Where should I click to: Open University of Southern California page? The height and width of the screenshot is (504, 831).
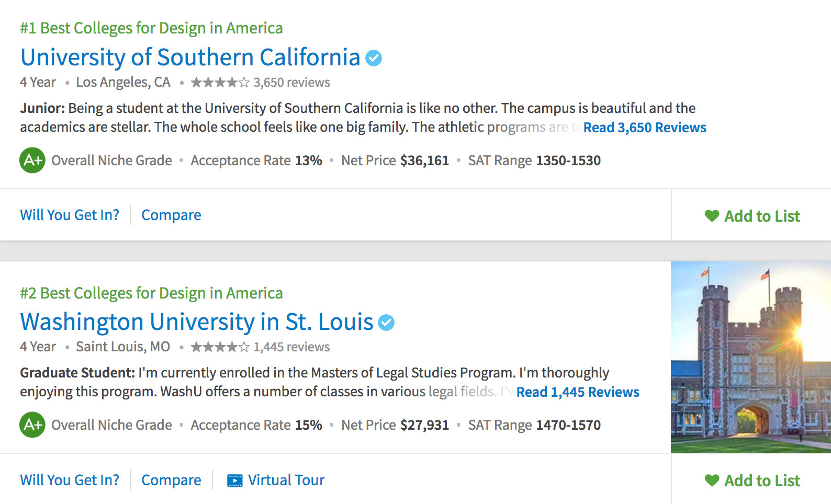click(190, 58)
